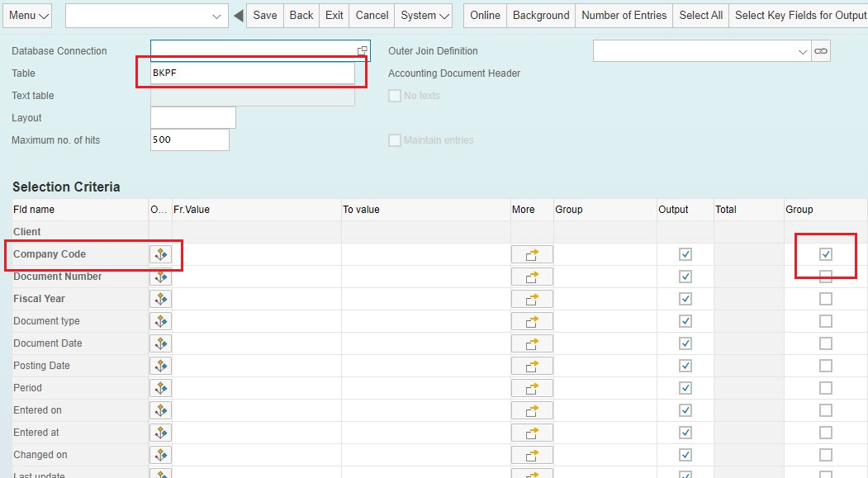Open the command field dropdown
868x478 pixels.
point(216,16)
